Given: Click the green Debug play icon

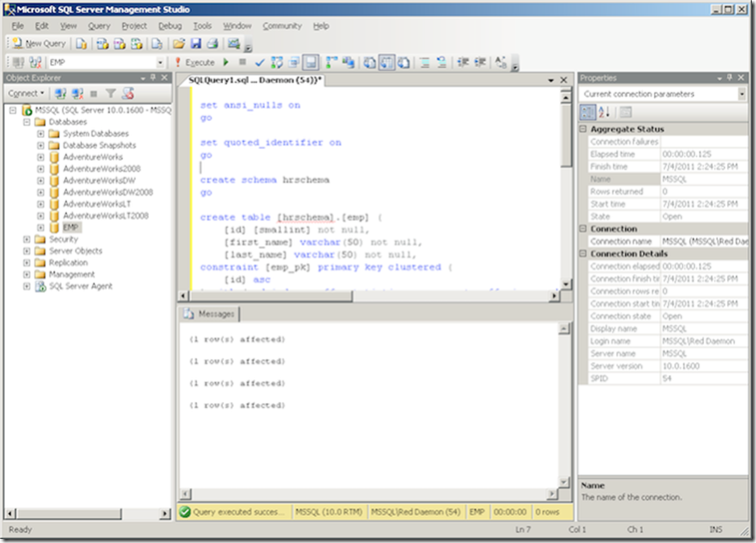Looking at the screenshot, I should click(226, 62).
